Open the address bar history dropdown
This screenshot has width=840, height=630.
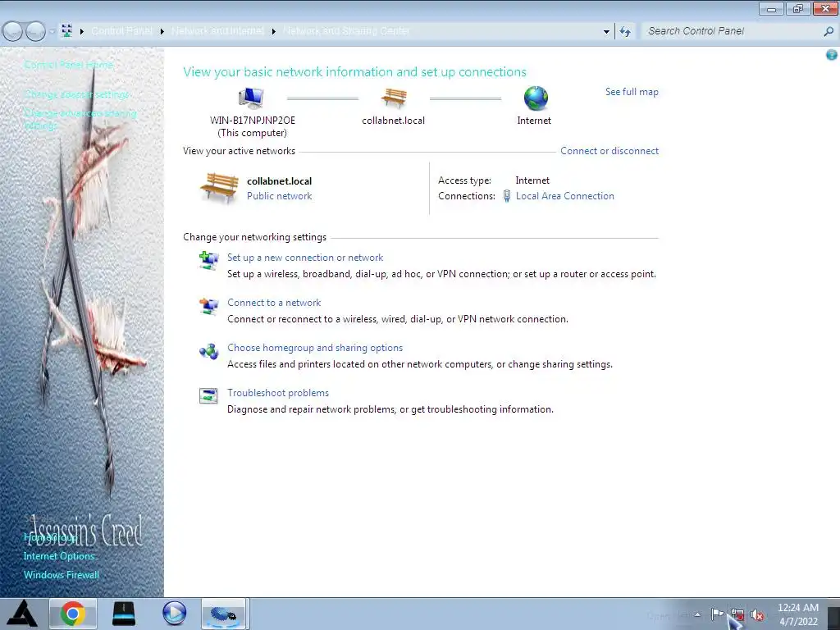click(606, 32)
